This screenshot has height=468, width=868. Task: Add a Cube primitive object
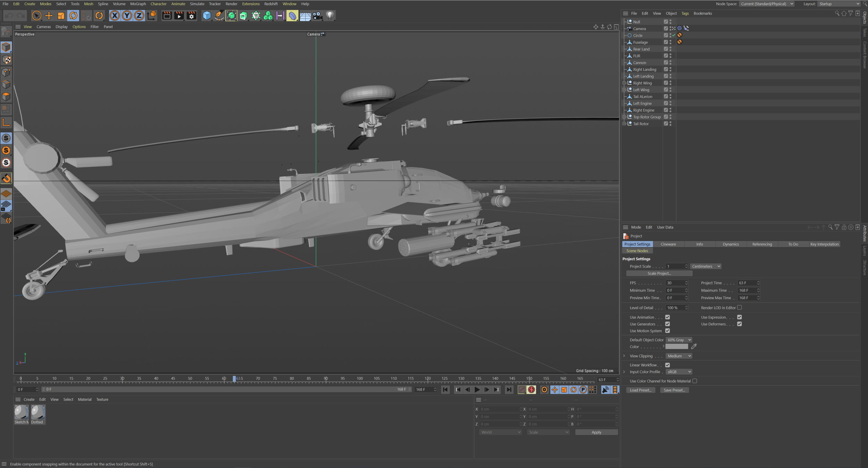point(207,16)
